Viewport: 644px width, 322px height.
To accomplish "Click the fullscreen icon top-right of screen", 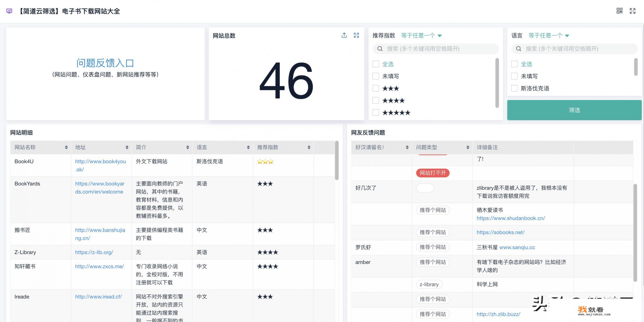I will point(633,11).
